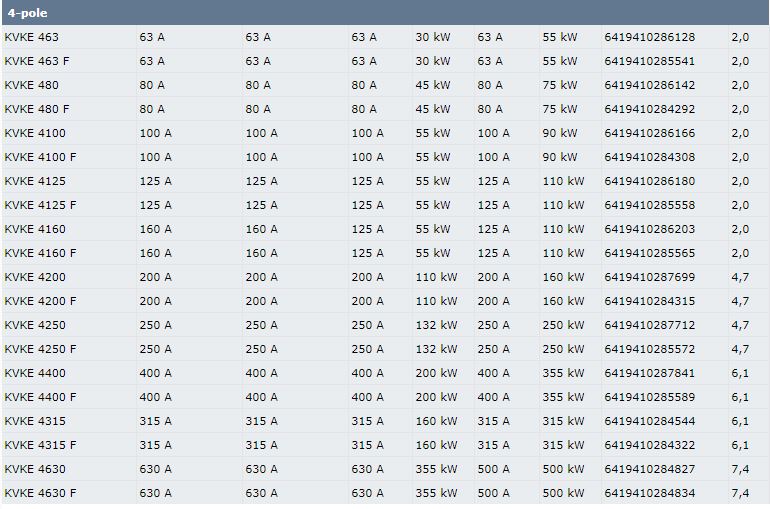Select 160 kW in KVKE 4200 row
Image resolution: width=770 pixels, height=509 pixels.
click(563, 278)
